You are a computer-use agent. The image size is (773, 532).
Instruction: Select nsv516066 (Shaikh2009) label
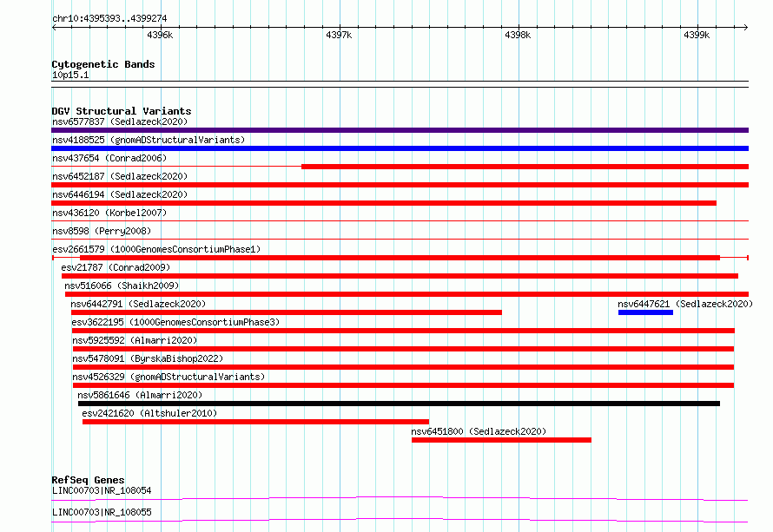[122, 286]
